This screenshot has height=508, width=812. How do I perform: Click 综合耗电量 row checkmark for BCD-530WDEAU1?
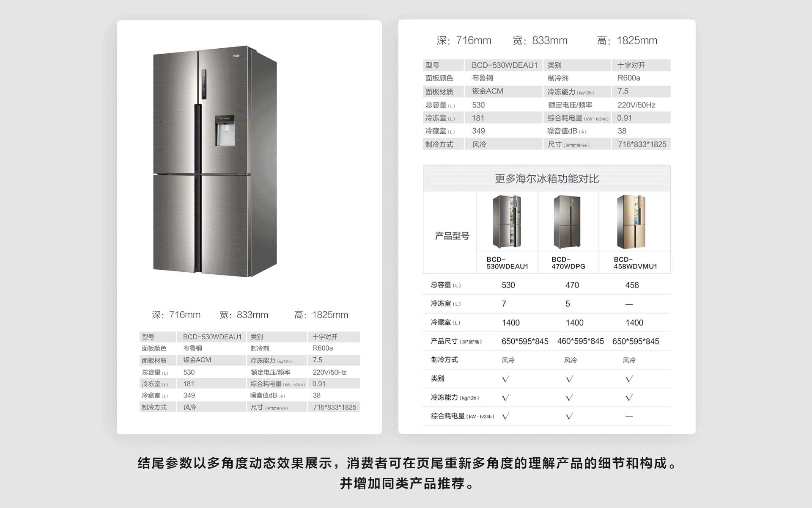tap(505, 416)
